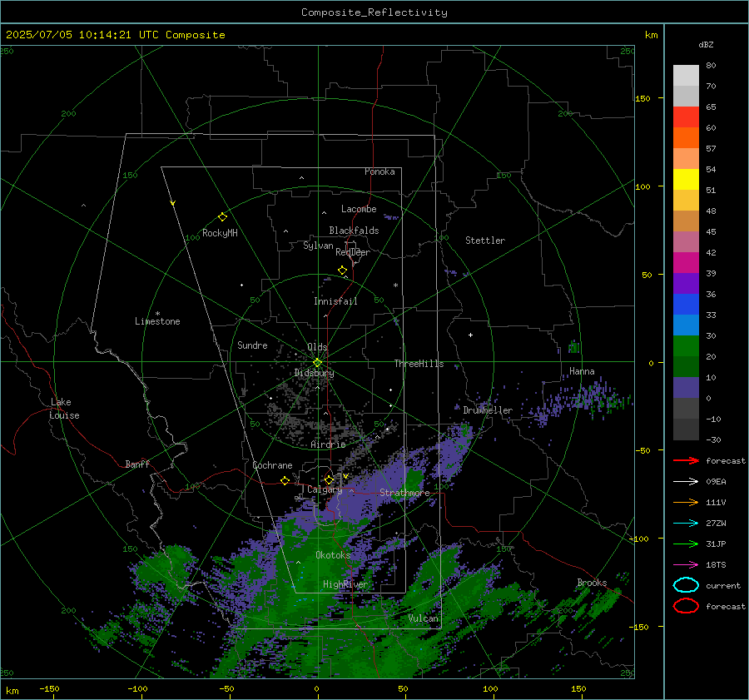Click the Strathmore city label
The width and height of the screenshot is (749, 700).
404,493
